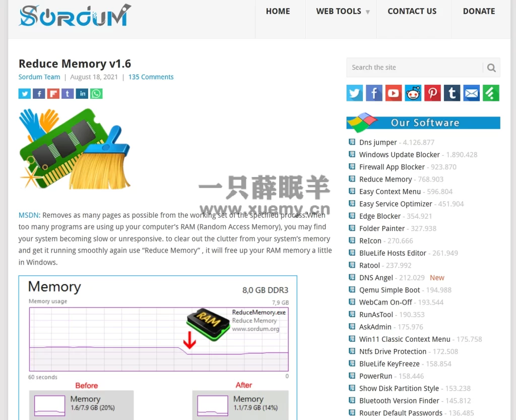Go to the Home menu item
This screenshot has width=516, height=420.
[278, 11]
